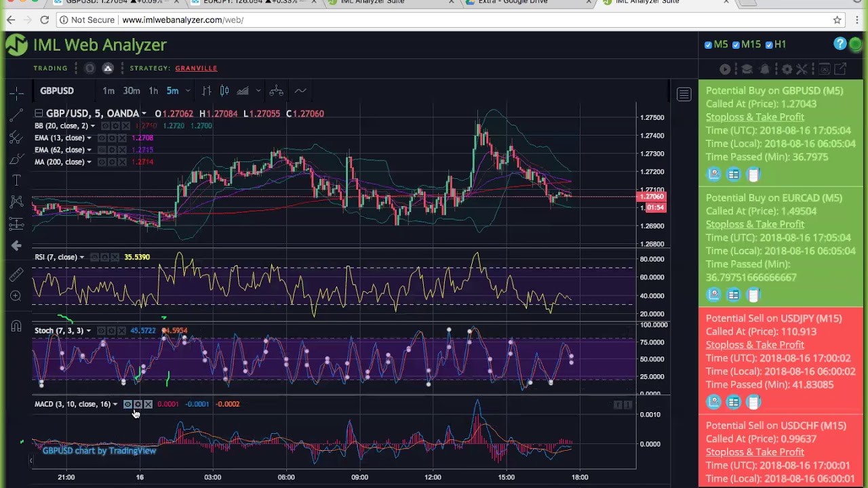Open EMA (13, close) dropdown arrow
Screen dimensions: 868x488
coord(89,138)
